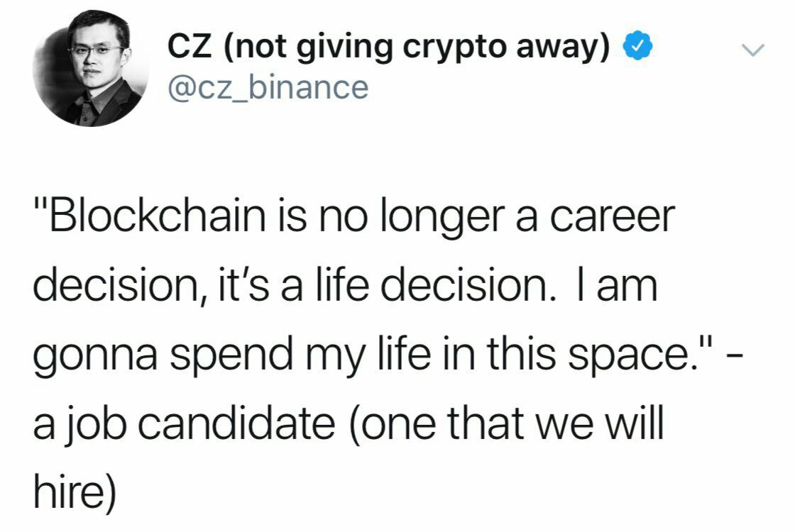795x532 pixels.
Task: Open the @cz_binance handle link
Action: (x=268, y=87)
